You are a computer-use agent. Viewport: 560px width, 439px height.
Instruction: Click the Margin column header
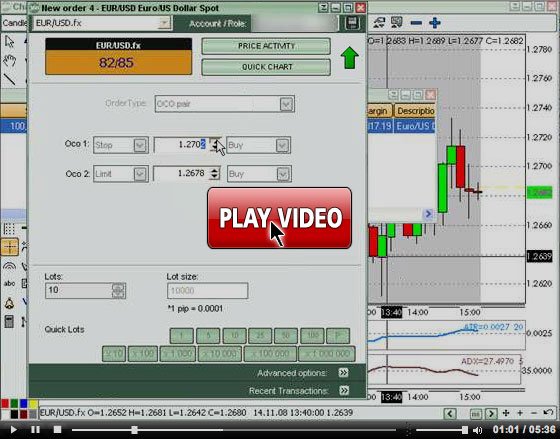pyautogui.click(x=379, y=111)
